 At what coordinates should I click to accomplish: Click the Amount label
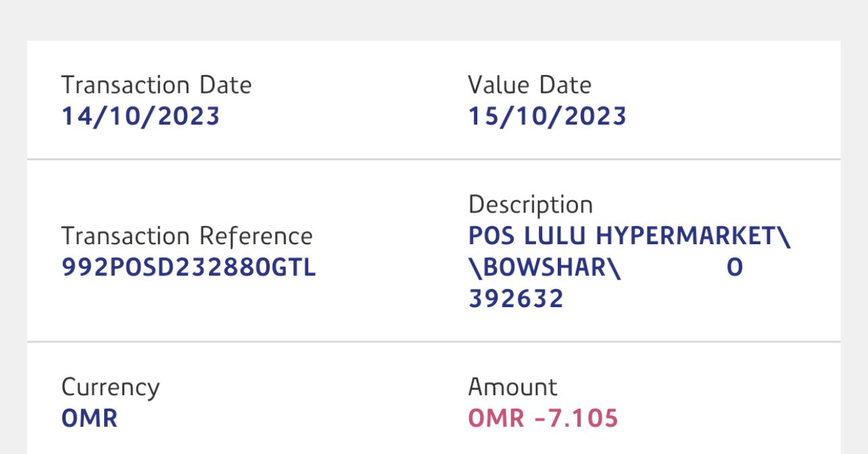(512, 387)
